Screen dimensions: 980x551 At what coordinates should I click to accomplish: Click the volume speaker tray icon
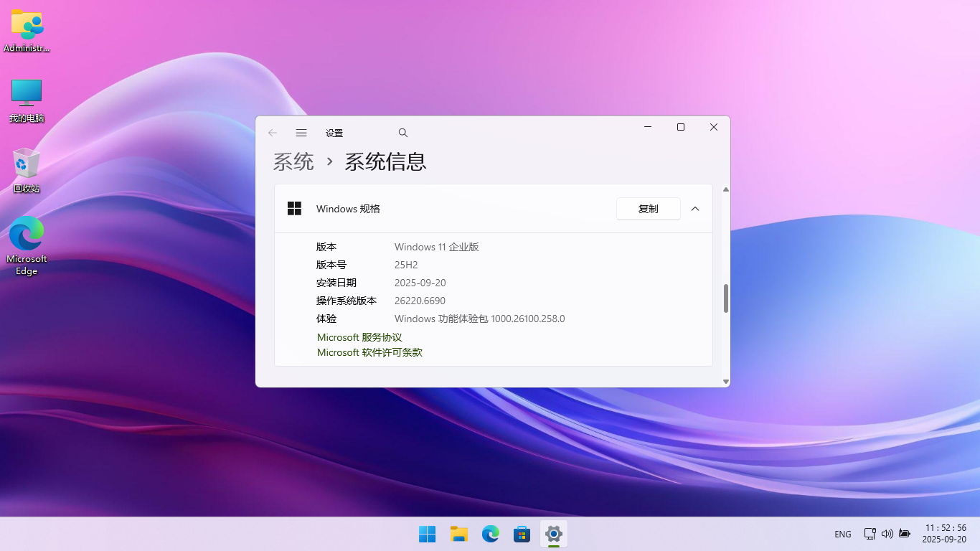887,534
